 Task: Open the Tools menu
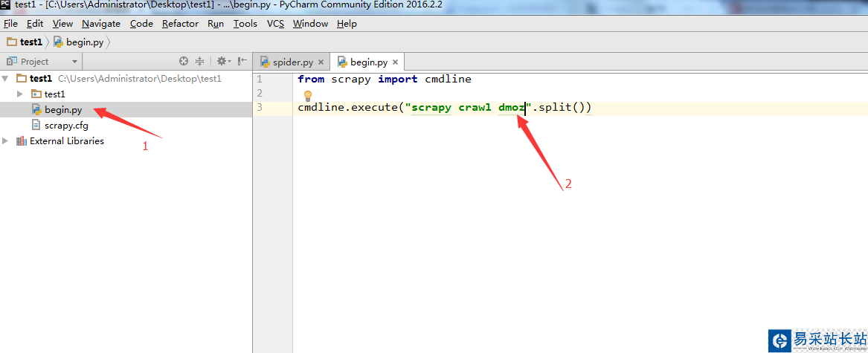pos(245,23)
